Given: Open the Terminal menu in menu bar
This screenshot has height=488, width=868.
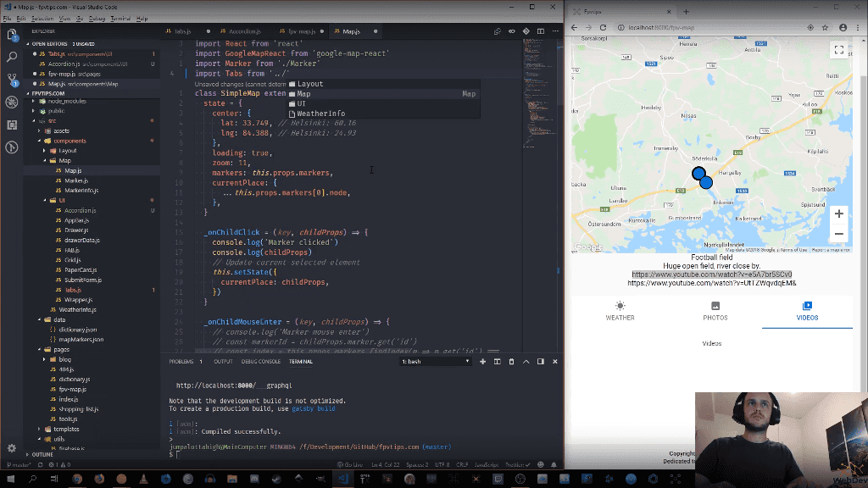Looking at the screenshot, I should coord(120,18).
